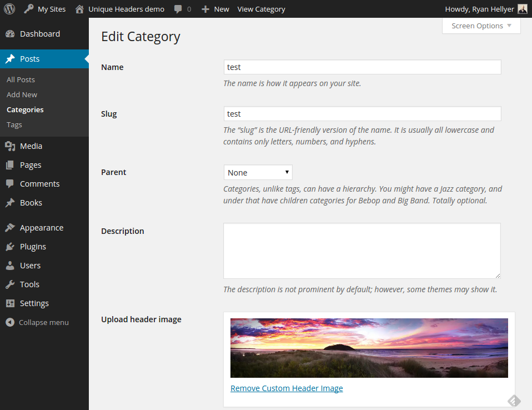Click the Media icon in sidebar
Screen dimensions: 532x410
[10, 146]
